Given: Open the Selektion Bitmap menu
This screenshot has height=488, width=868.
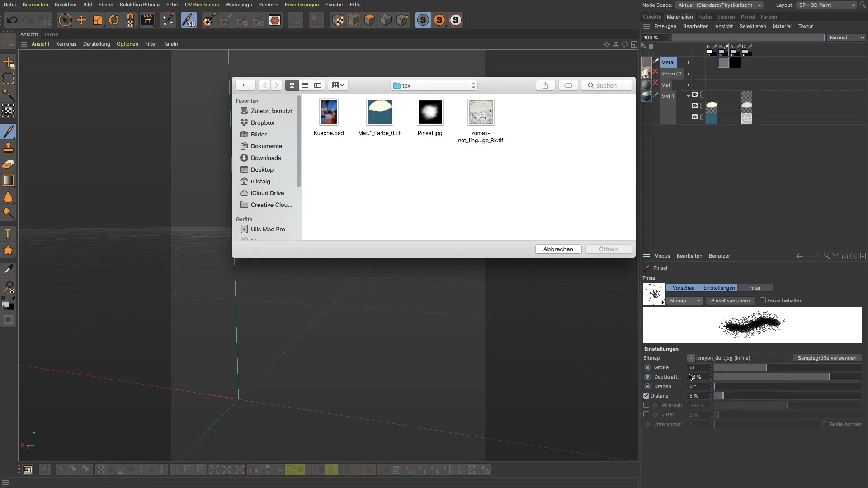Looking at the screenshot, I should click(x=140, y=5).
